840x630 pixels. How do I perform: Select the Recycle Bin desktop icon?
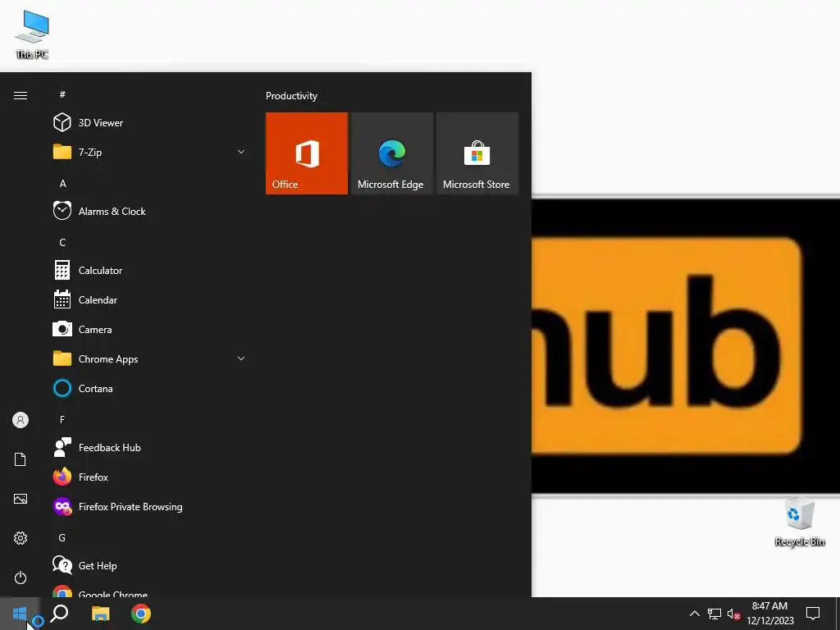(799, 522)
